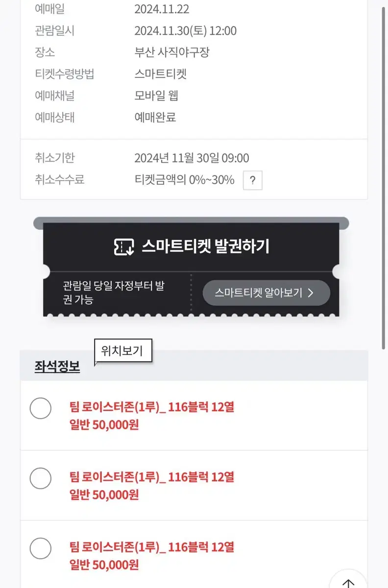Click the page's vertical scrollbar
The image size is (388, 588).
(384, 176)
